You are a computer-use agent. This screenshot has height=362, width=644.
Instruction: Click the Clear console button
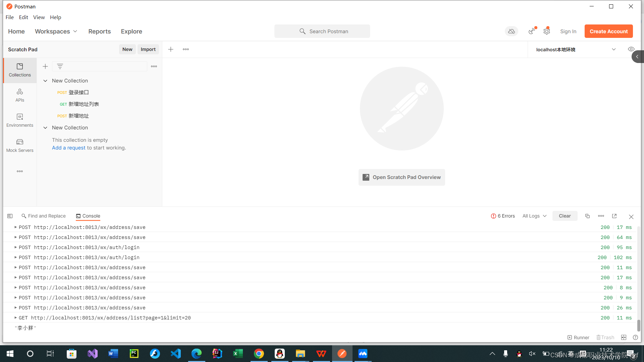[x=565, y=216]
